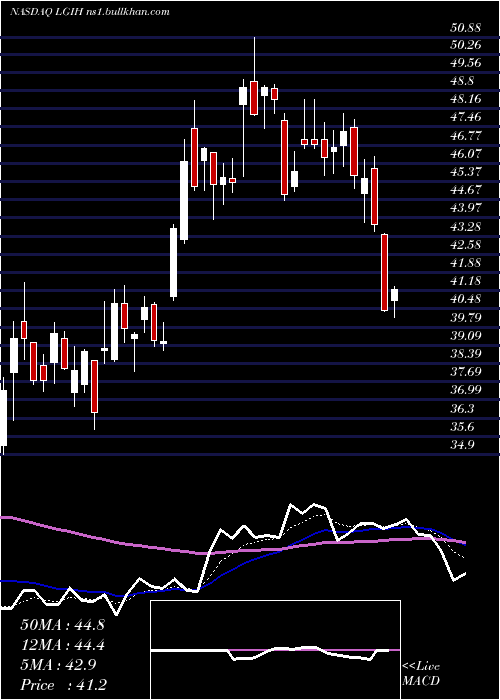Click the 39.79 price axis label
500x700 pixels.
465,318
